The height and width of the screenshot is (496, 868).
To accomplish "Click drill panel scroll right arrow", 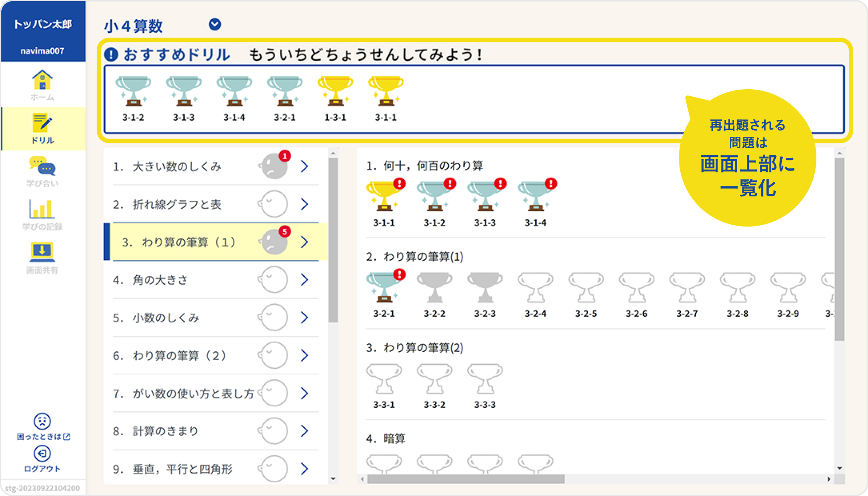I will pyautogui.click(x=829, y=479).
